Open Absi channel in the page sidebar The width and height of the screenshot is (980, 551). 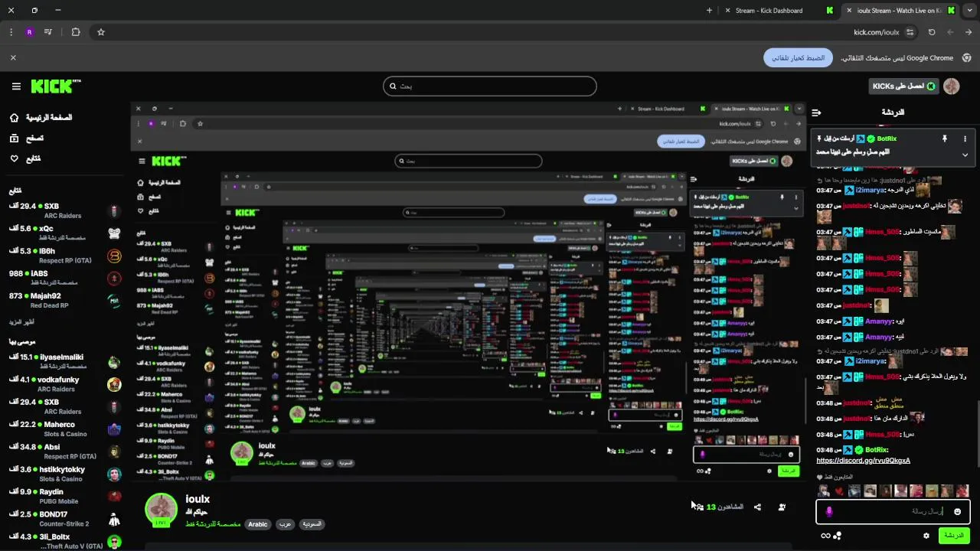click(65, 452)
